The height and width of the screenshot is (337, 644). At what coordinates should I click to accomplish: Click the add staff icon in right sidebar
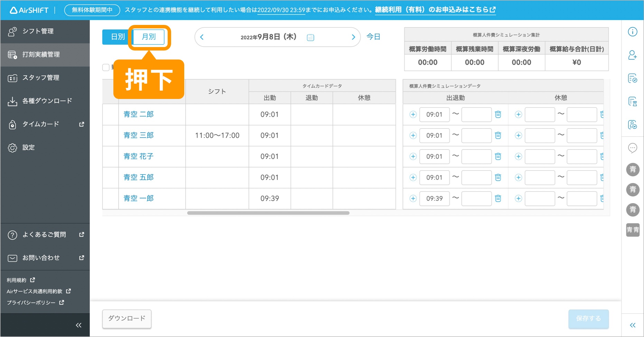632,55
